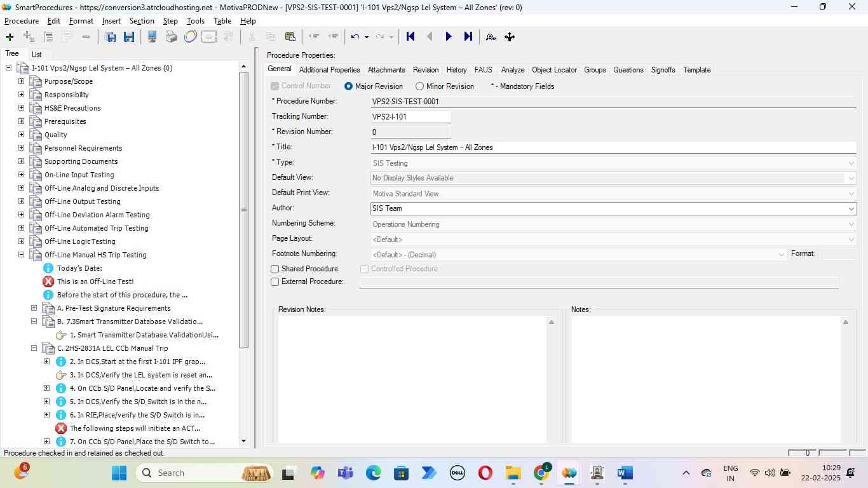Open the FAUS tab
868x488 pixels.
pos(483,70)
